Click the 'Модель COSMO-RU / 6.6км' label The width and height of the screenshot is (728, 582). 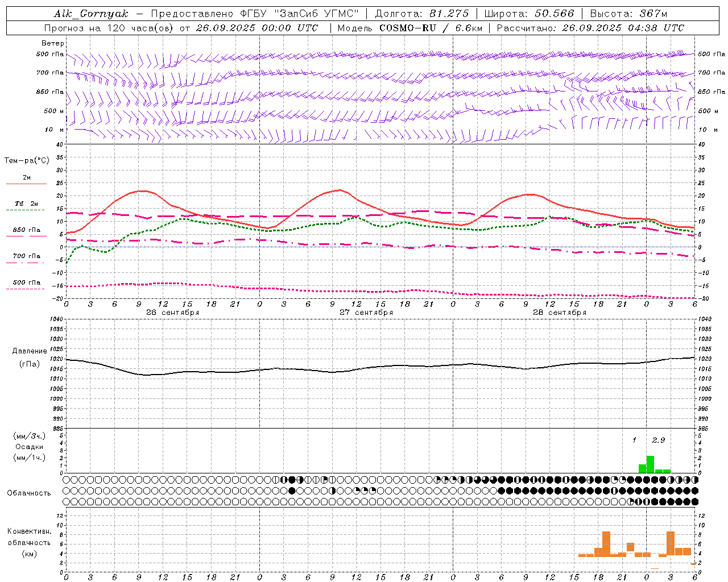click(410, 28)
